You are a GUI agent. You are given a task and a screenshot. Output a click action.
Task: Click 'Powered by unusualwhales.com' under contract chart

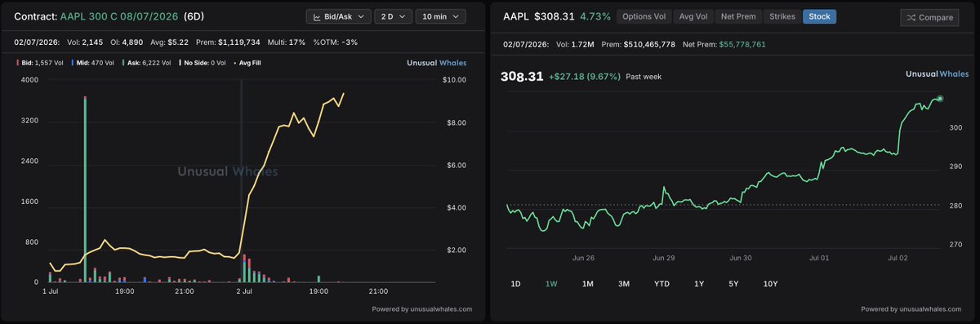click(422, 309)
